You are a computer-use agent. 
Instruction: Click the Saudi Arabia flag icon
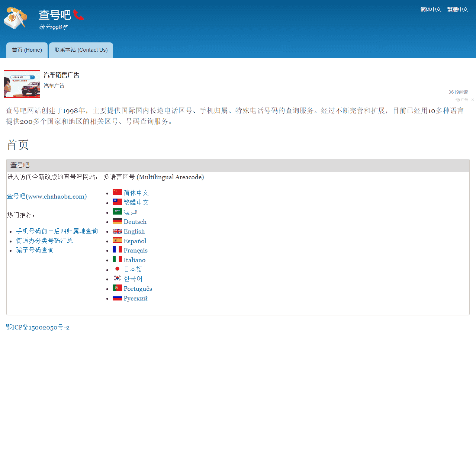pos(117,212)
